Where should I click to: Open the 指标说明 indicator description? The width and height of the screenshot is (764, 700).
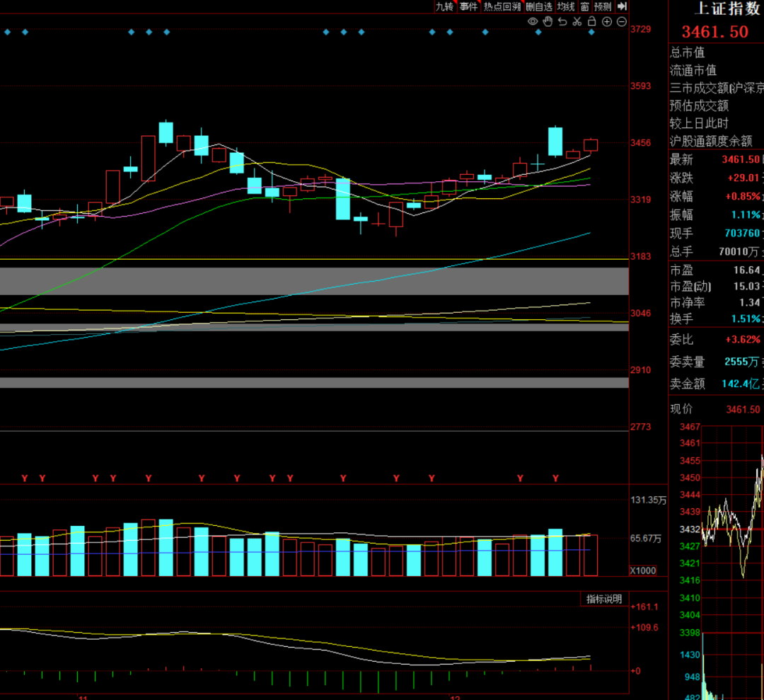coord(603,599)
